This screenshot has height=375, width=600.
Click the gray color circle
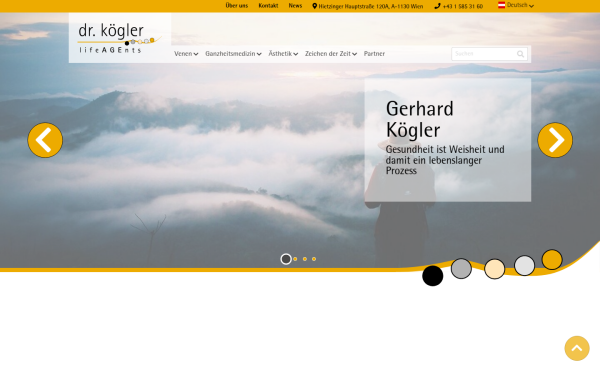click(x=461, y=269)
